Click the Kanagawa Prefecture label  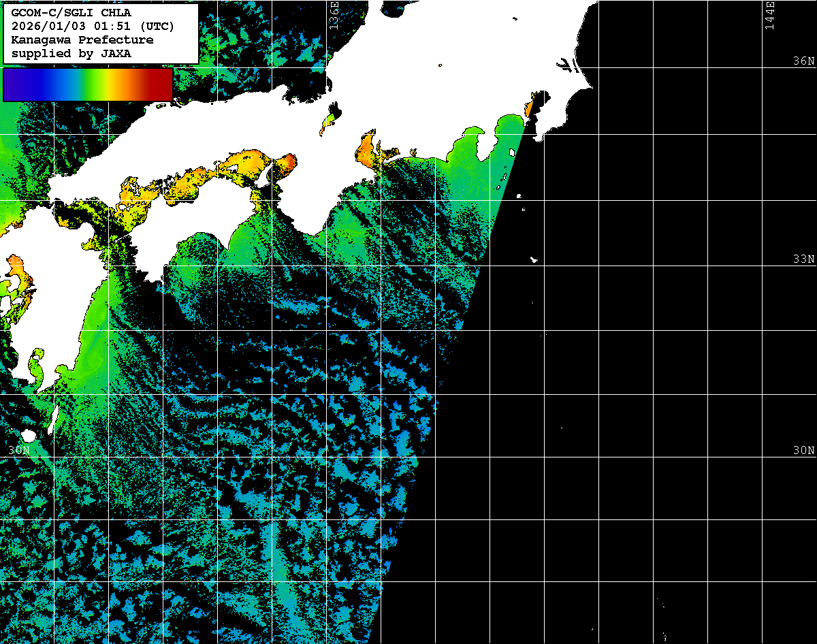[x=82, y=40]
